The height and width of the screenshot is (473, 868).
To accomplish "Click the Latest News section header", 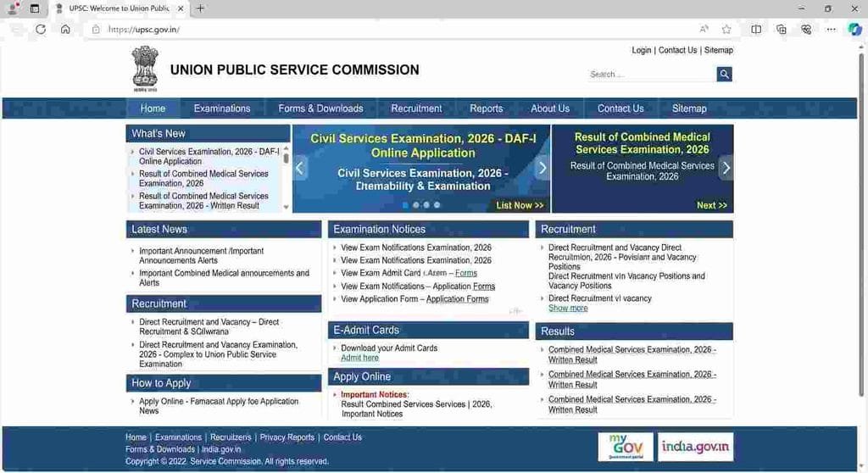I will tap(224, 230).
